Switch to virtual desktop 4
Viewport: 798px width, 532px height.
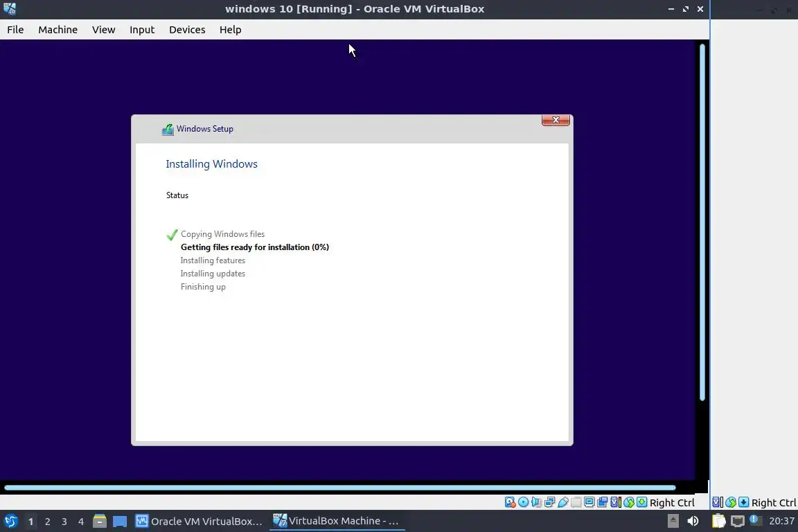(x=80, y=522)
